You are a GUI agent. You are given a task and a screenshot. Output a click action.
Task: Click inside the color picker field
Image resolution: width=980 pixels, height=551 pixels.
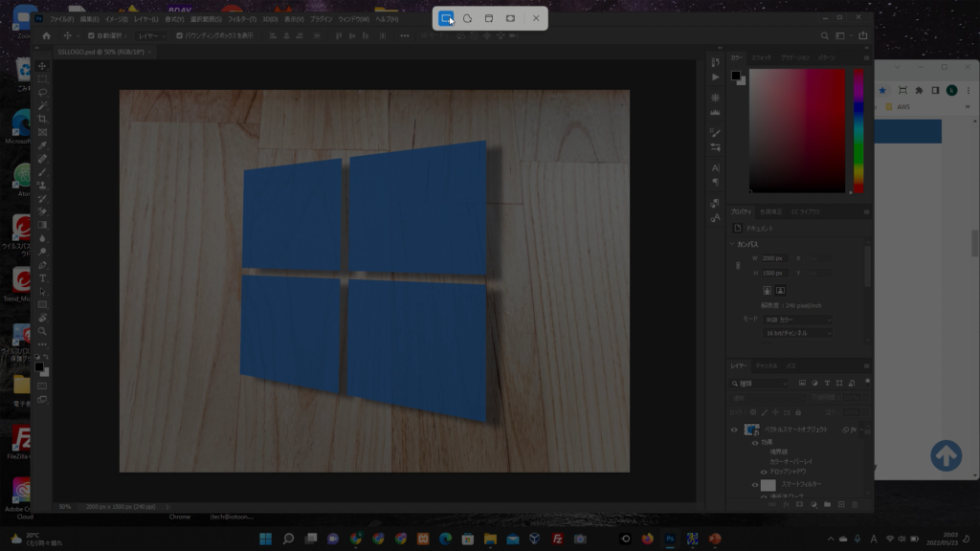click(797, 130)
